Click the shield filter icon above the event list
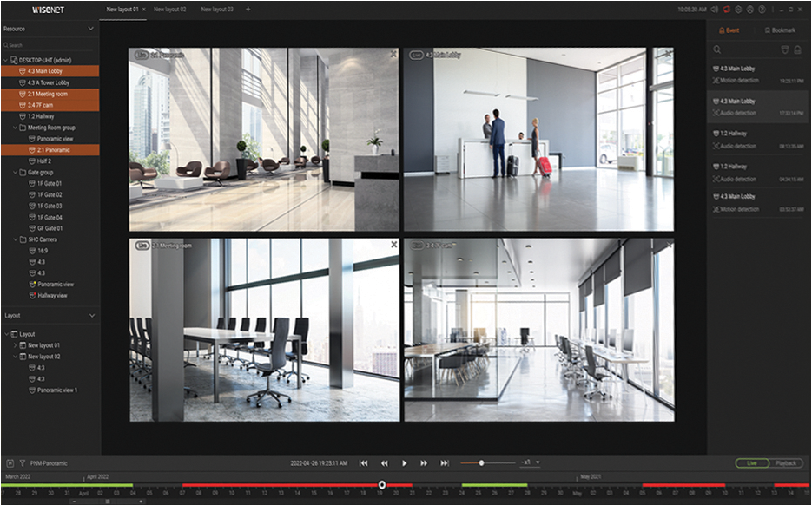812x505 pixels. (786, 49)
